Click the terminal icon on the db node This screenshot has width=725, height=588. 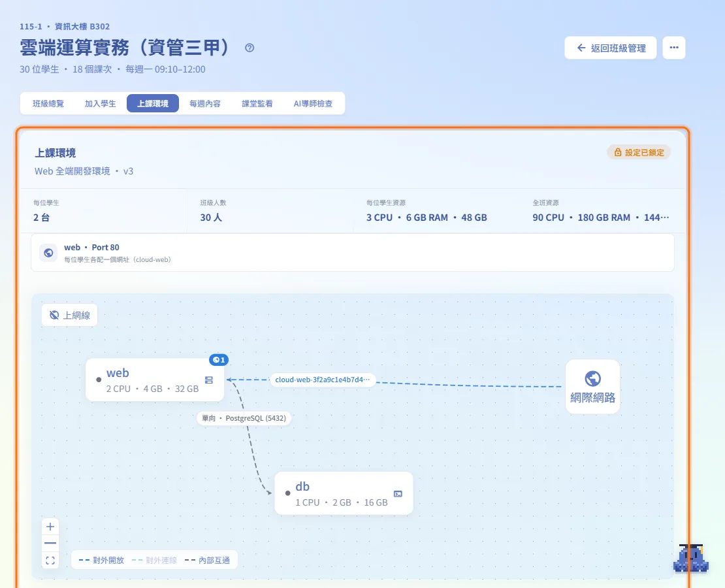(x=398, y=494)
